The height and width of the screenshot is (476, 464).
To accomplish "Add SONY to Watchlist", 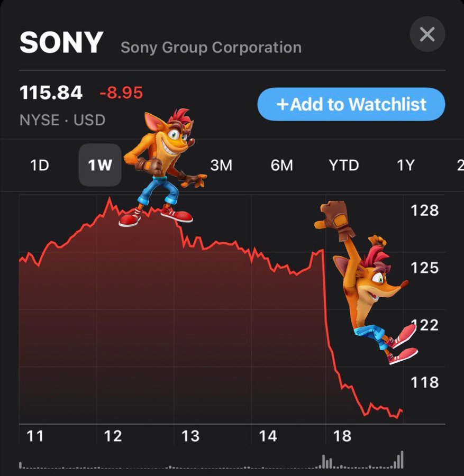I will (x=351, y=104).
